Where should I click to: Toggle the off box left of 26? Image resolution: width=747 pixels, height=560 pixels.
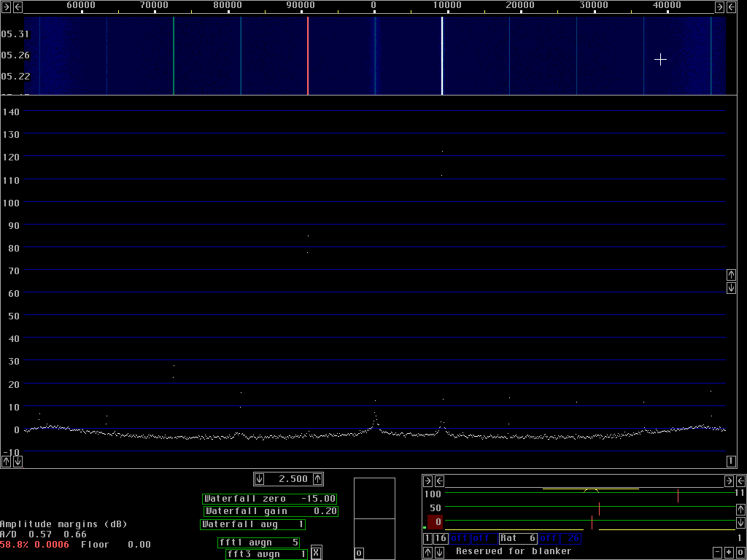549,539
